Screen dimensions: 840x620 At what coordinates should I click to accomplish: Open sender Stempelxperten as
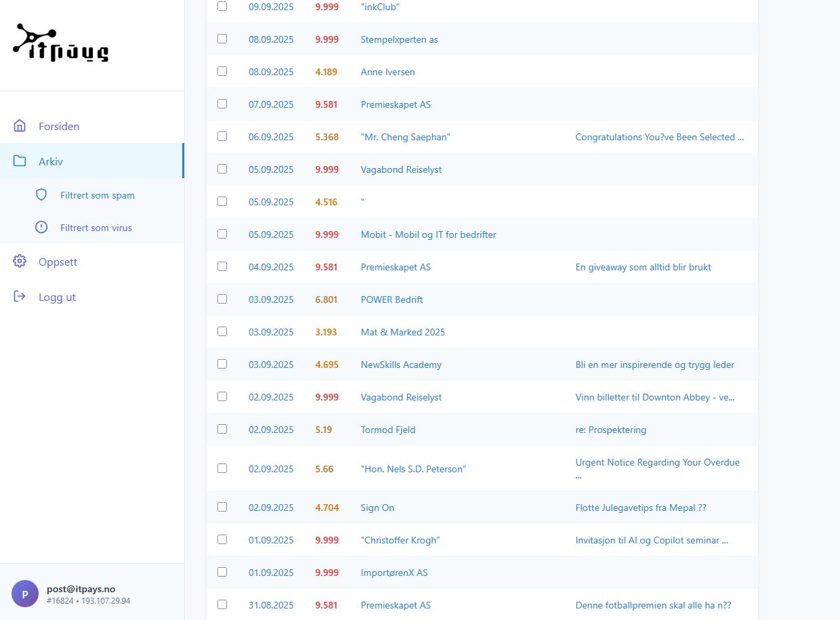(x=399, y=39)
